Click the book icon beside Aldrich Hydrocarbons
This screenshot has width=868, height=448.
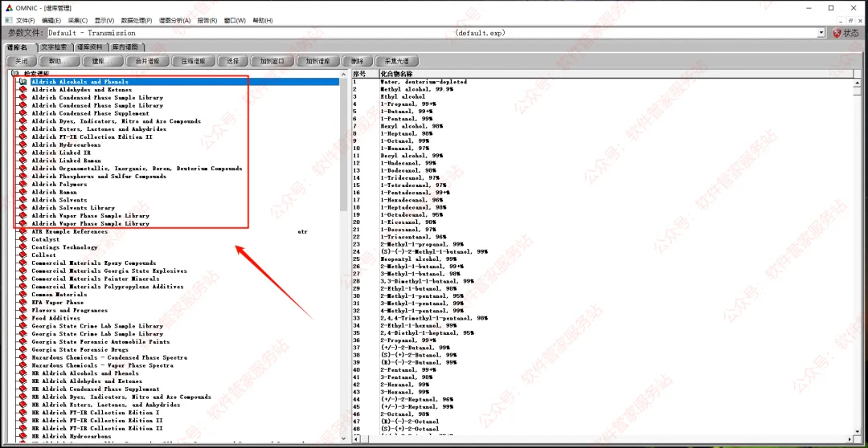[23, 145]
